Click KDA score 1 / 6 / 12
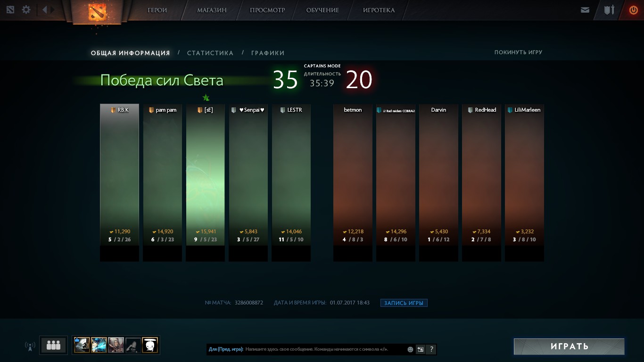The height and width of the screenshot is (362, 644). point(438,239)
